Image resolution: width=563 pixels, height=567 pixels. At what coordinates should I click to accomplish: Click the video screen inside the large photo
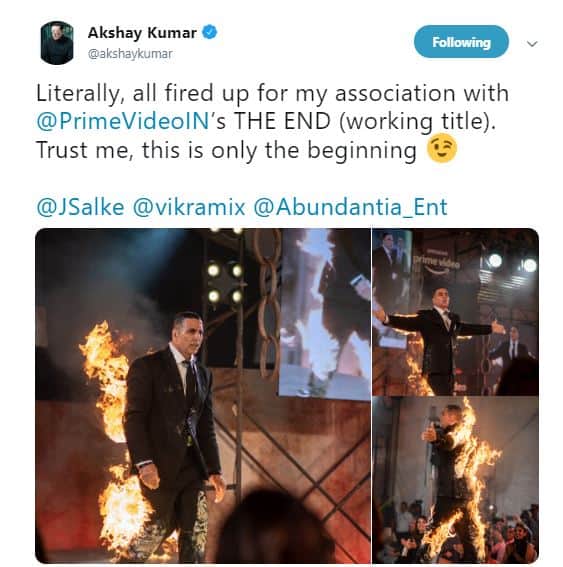click(x=324, y=314)
